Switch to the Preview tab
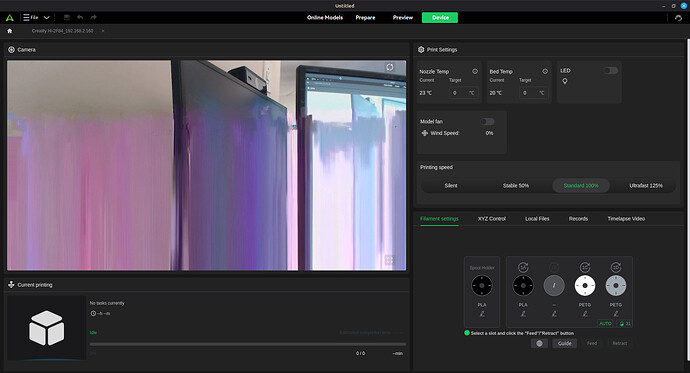The height and width of the screenshot is (373, 690). point(403,18)
